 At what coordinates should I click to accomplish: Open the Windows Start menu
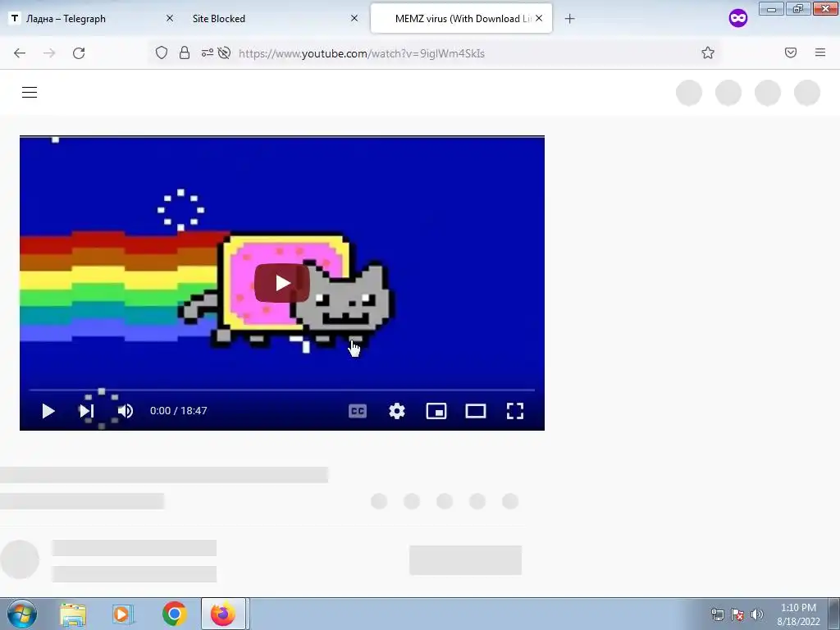tap(22, 614)
